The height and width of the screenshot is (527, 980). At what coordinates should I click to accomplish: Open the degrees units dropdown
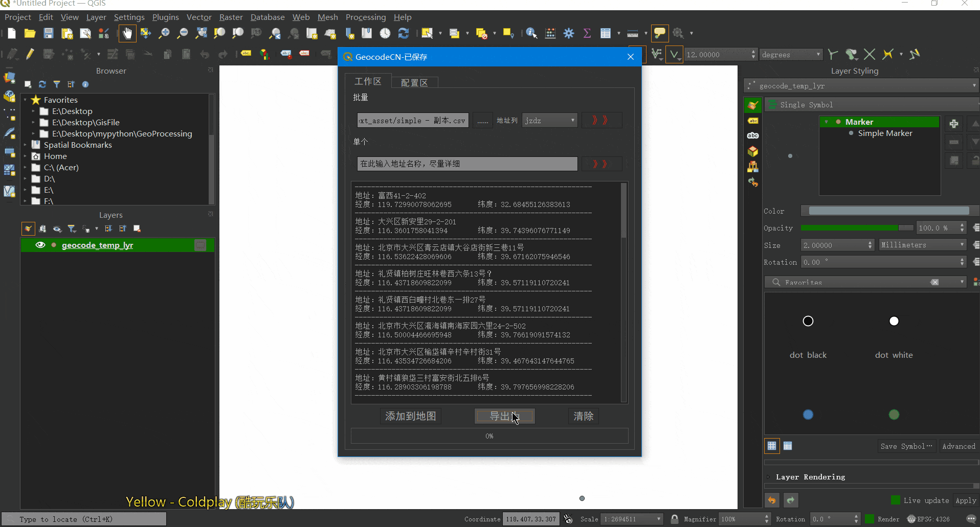pyautogui.click(x=791, y=55)
